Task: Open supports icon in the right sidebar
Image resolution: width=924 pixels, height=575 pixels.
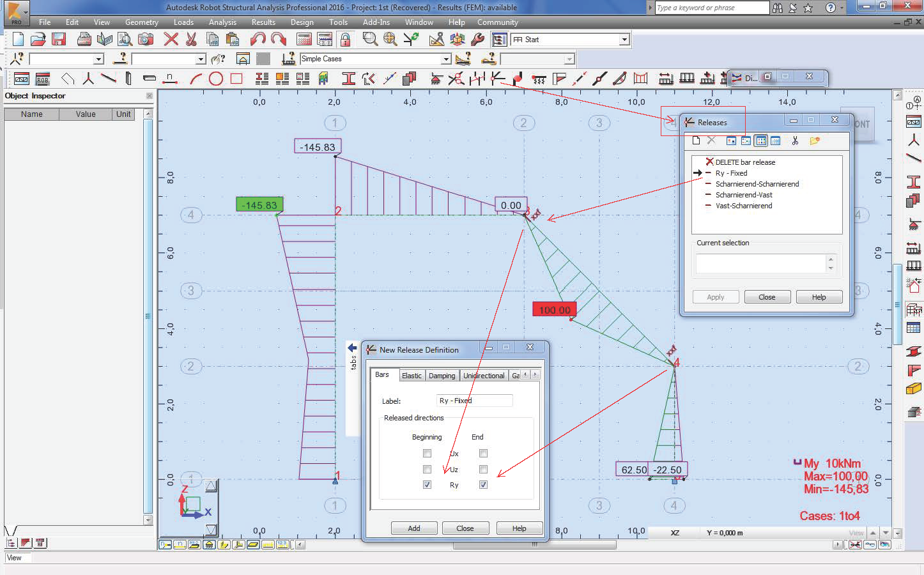Action: (914, 224)
